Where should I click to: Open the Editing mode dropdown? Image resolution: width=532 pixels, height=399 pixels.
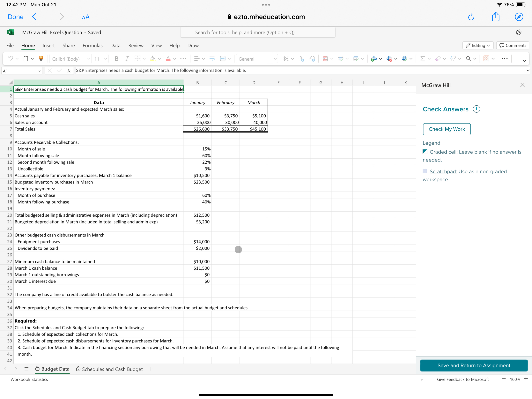[478, 45]
